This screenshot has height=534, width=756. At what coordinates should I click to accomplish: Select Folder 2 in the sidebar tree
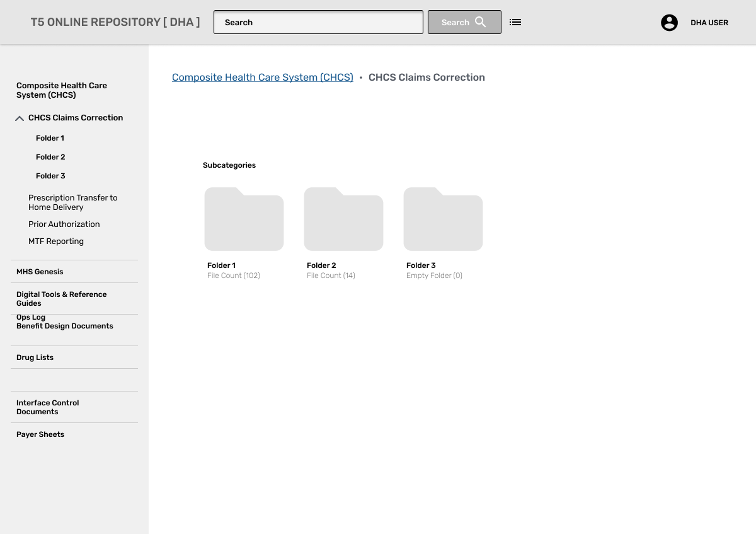tap(50, 157)
